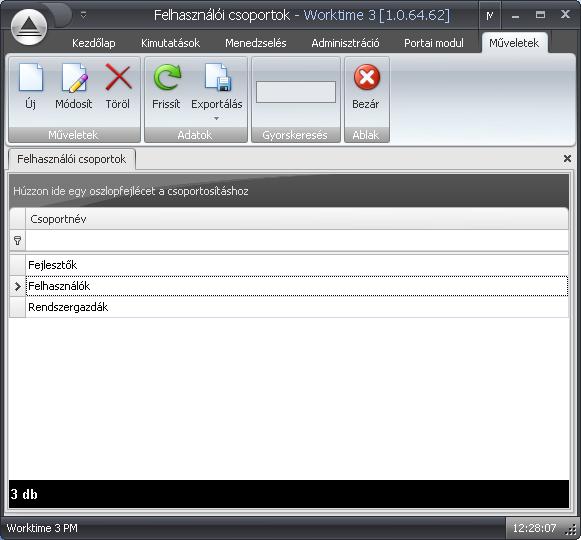The height and width of the screenshot is (540, 581).
Task: Switch to the Kimutatások ribbon tab
Action: click(170, 43)
